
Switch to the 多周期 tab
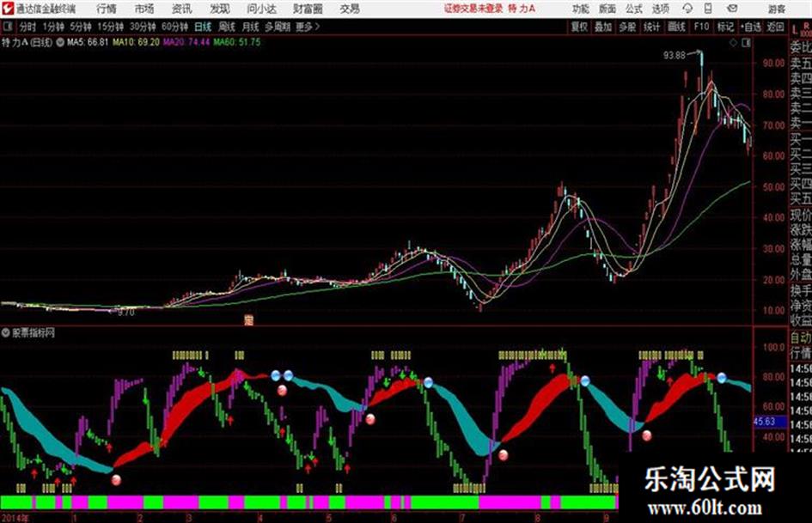pos(278,27)
